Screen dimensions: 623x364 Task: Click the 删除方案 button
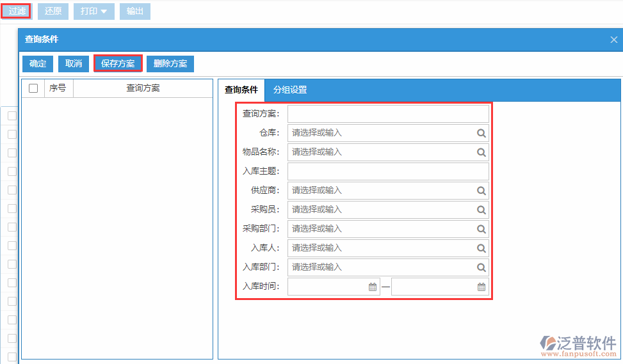[170, 64]
